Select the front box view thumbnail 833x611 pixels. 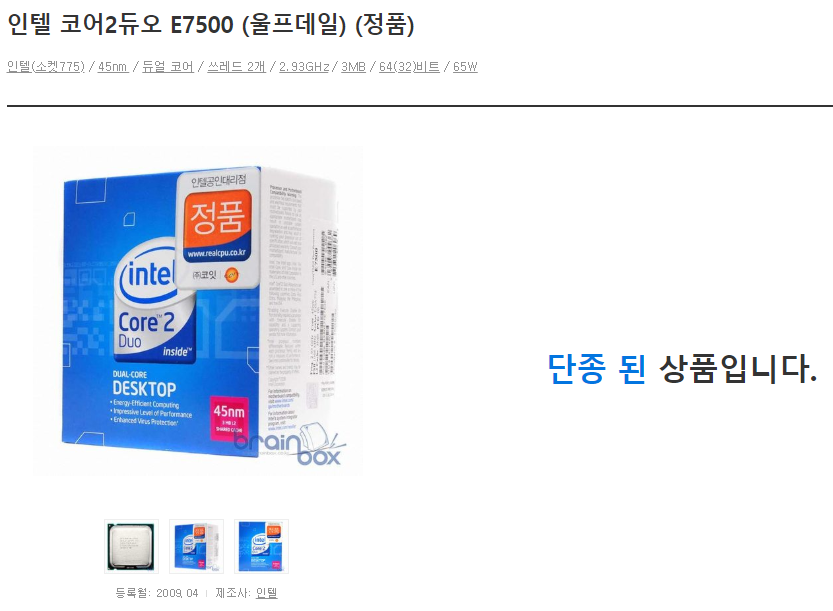point(261,547)
